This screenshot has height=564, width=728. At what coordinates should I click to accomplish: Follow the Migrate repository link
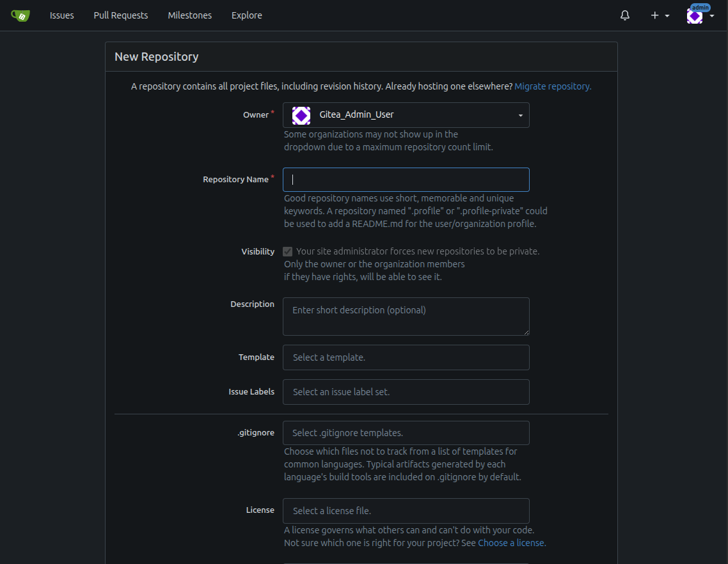tap(553, 86)
